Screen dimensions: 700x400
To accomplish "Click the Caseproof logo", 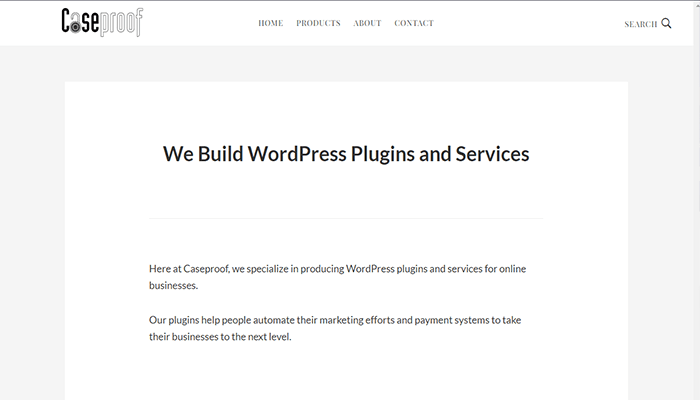I will 101,22.
